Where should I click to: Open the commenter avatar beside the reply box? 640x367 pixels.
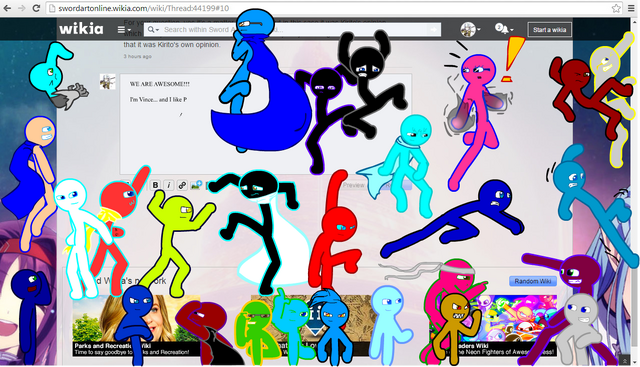[108, 82]
